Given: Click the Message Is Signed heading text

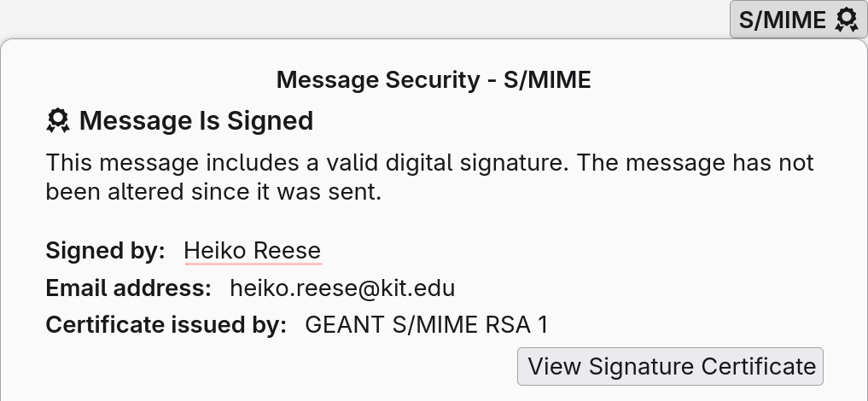Looking at the screenshot, I should 196,120.
